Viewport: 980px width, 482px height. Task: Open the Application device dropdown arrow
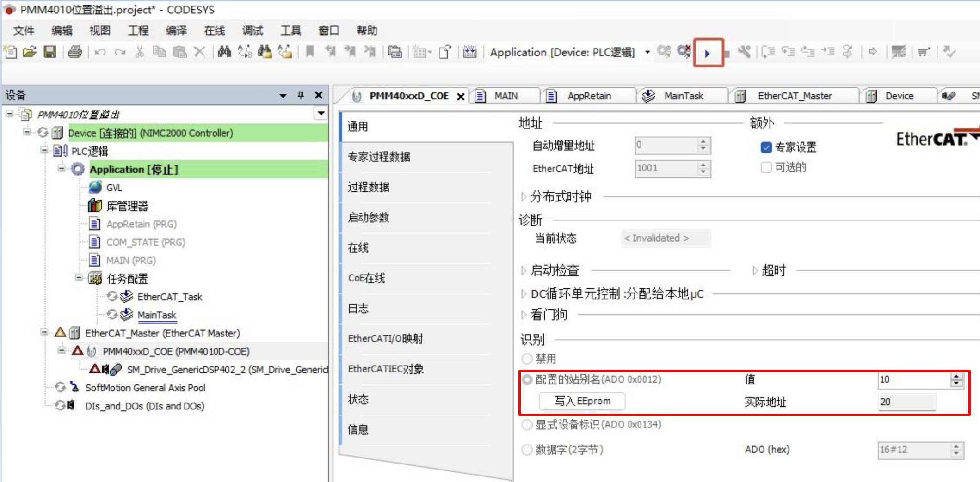coord(647,52)
